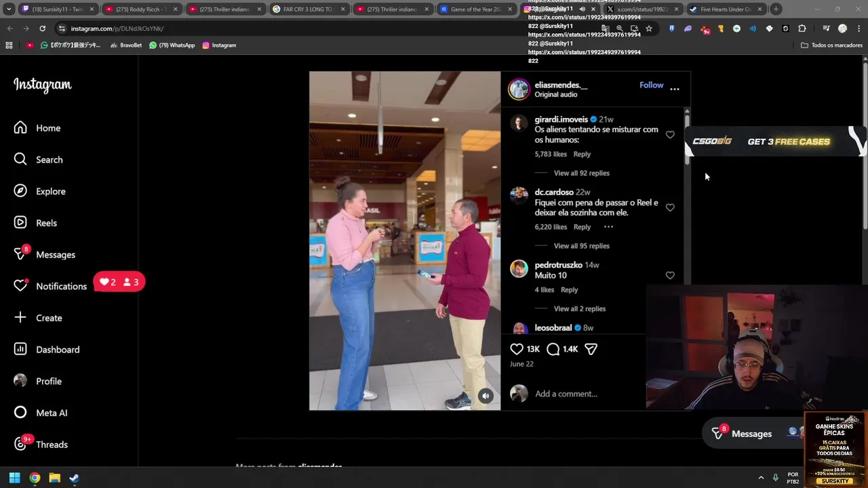
Task: Switch to the FAR CRY 3 tab
Action: coord(309,9)
